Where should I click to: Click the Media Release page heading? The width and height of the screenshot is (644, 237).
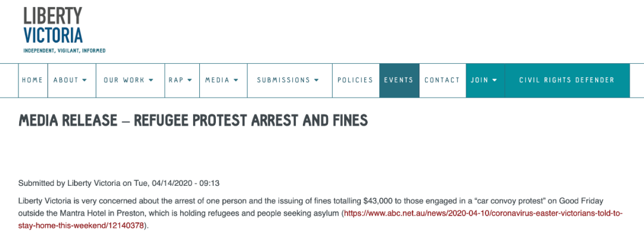coord(193,121)
